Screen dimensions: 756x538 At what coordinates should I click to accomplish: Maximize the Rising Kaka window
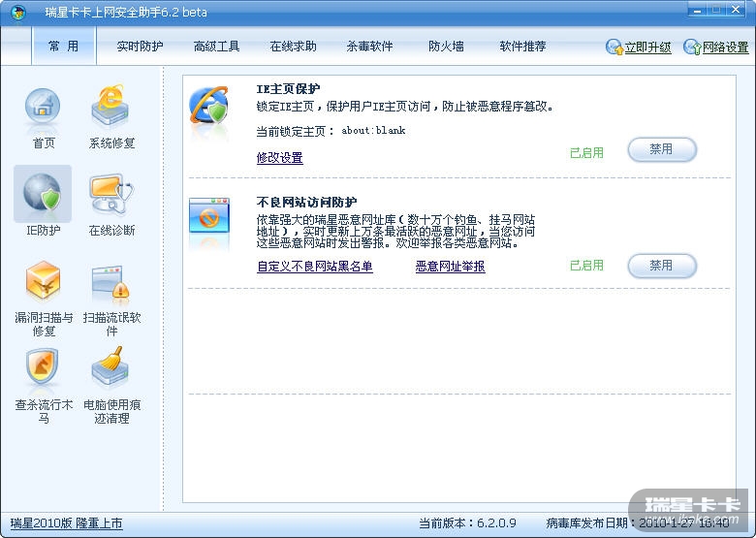point(716,10)
